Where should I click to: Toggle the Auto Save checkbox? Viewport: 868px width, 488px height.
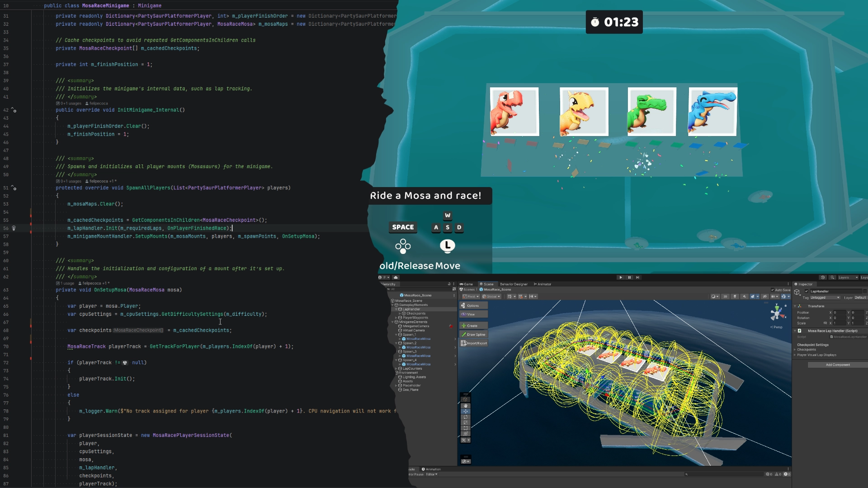pyautogui.click(x=773, y=290)
